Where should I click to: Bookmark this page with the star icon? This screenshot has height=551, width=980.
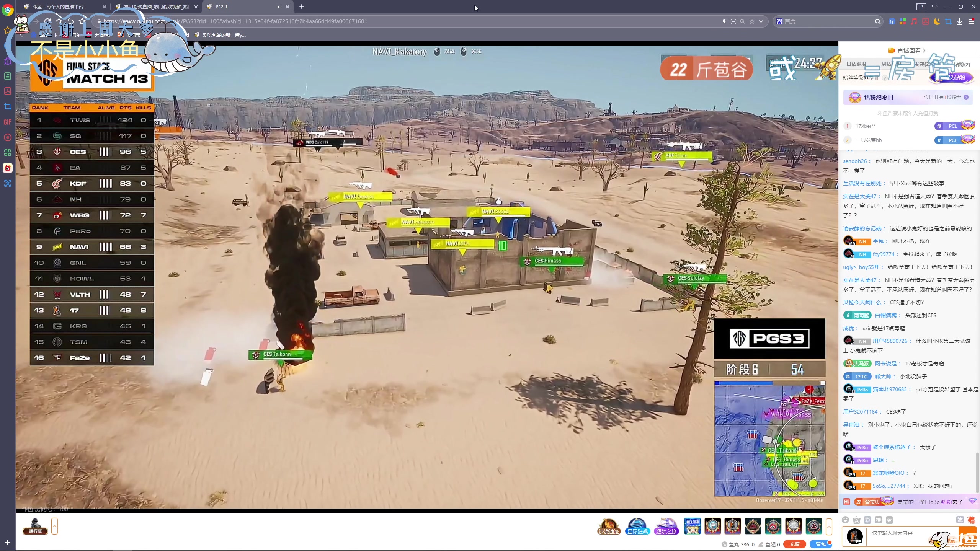tap(752, 21)
